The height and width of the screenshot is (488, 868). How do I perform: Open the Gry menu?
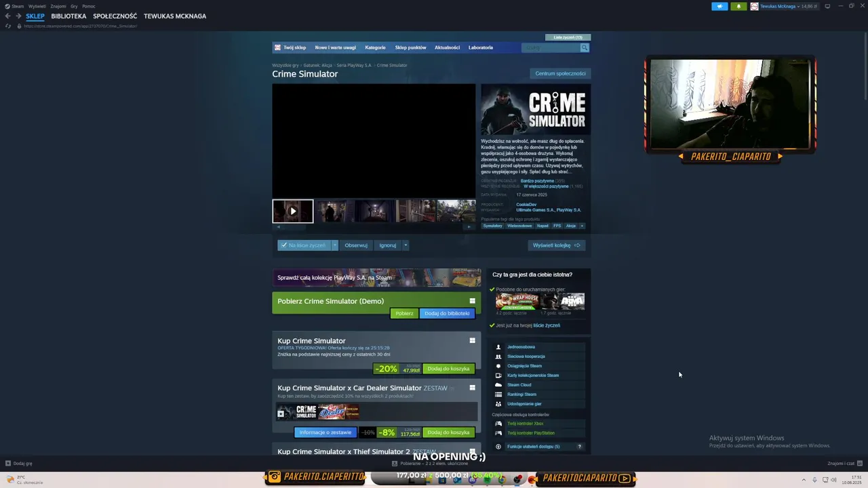[x=74, y=6]
